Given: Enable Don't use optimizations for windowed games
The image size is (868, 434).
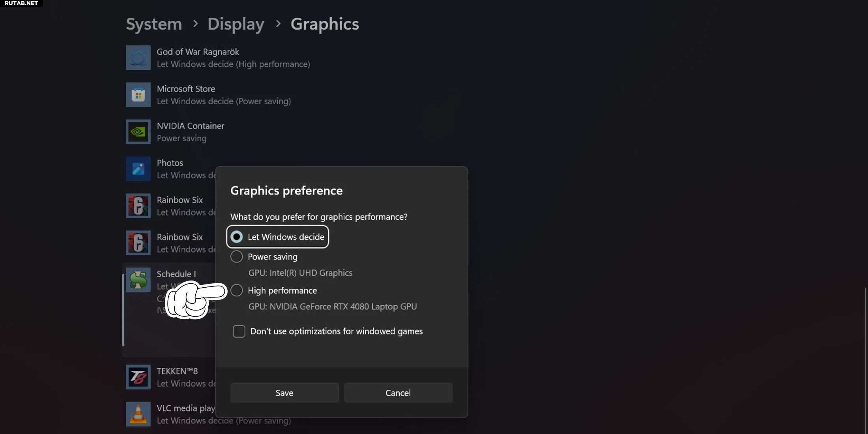Looking at the screenshot, I should [x=239, y=331].
